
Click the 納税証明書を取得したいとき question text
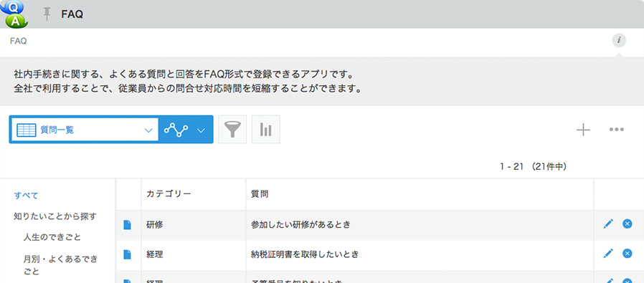tap(305, 255)
